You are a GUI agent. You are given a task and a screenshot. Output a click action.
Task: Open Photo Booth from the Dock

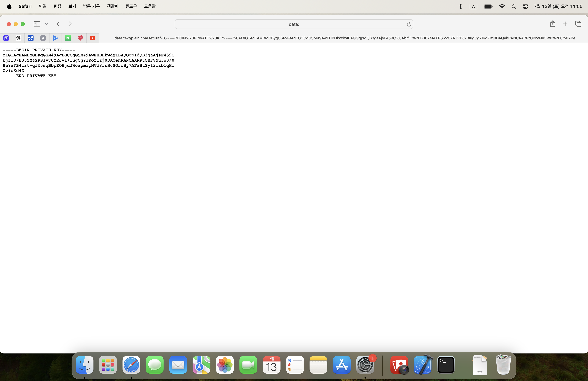point(399,365)
